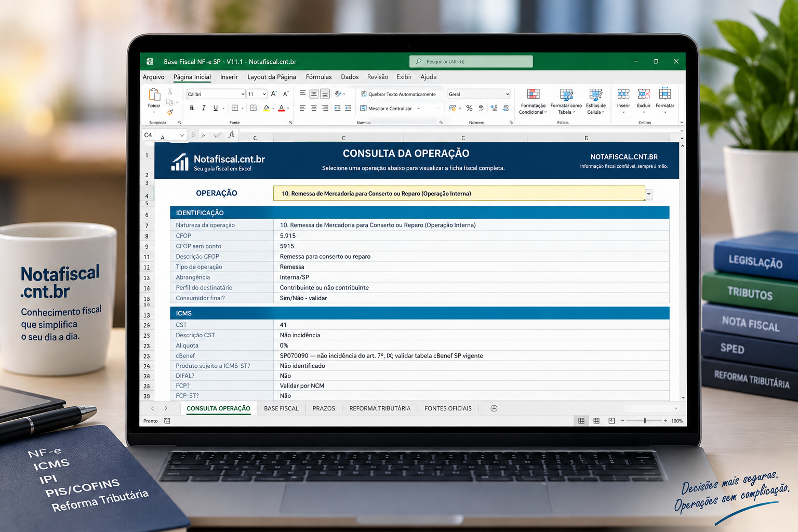Apply the red font color
The image size is (798, 532).
tap(282, 108)
